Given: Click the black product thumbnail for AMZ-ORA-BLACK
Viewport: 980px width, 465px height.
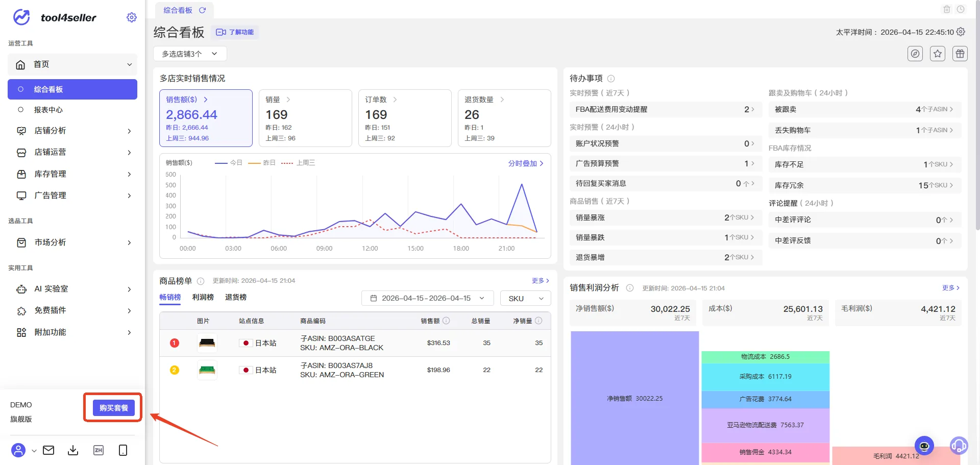Looking at the screenshot, I should (x=207, y=343).
